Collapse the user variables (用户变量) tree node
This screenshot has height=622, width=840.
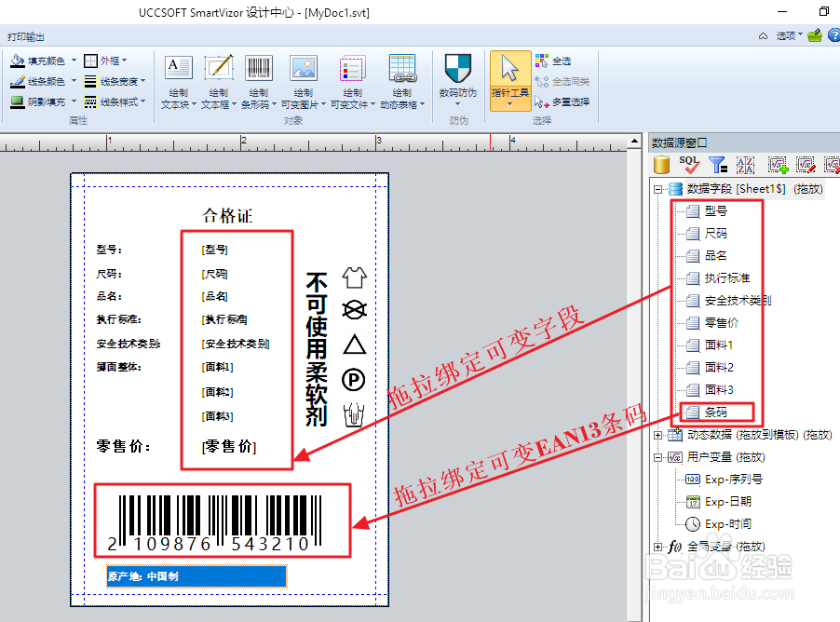pos(657,457)
